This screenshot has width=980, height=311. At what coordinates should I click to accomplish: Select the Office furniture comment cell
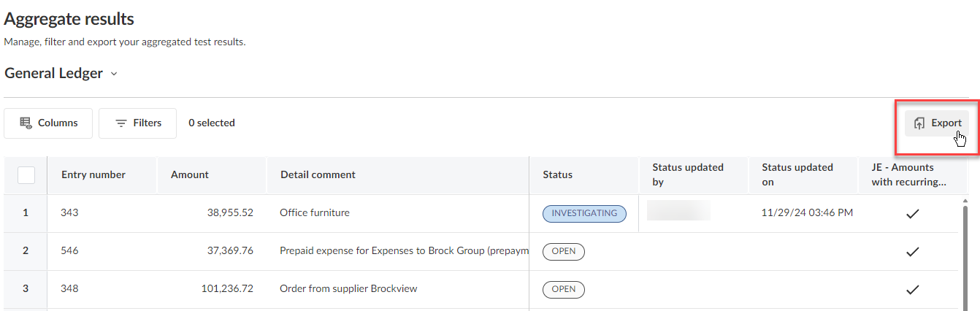coord(315,213)
